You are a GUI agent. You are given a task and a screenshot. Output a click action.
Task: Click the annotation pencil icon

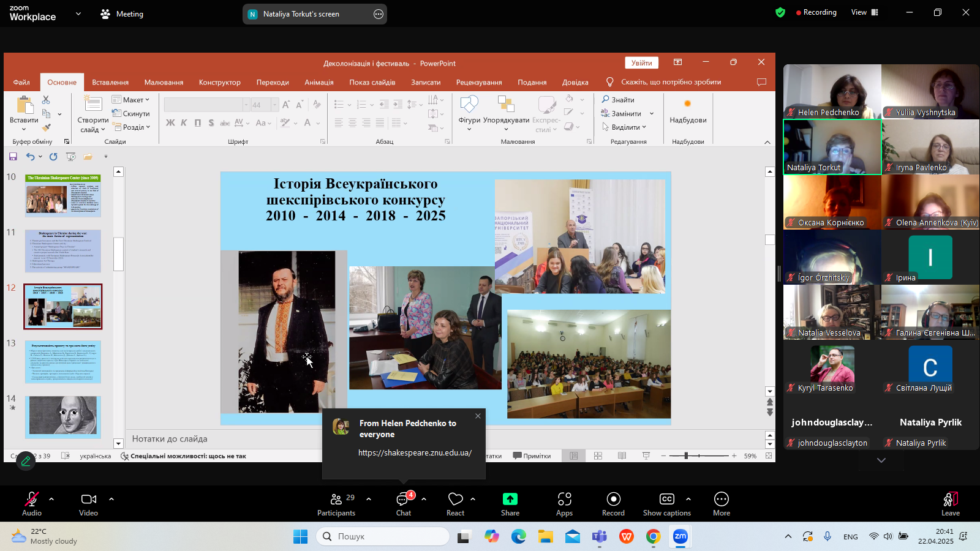click(x=26, y=462)
